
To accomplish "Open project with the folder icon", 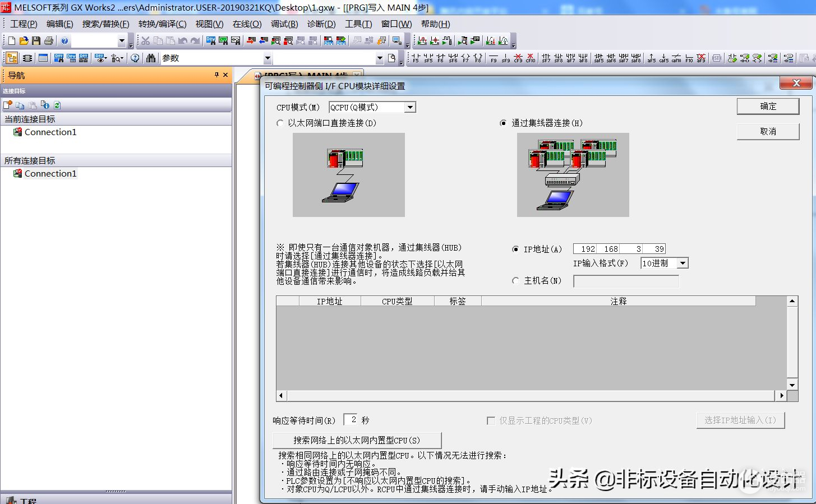I will tap(24, 41).
